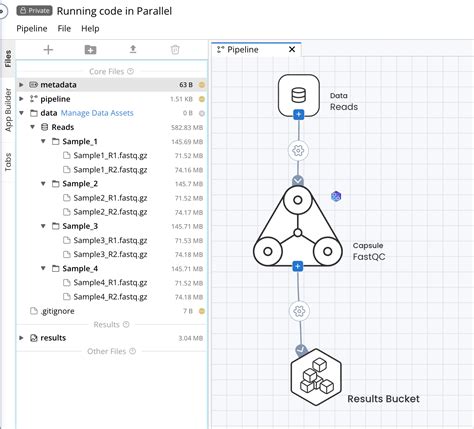Click the Private badge button
Viewport: 474px width, 429px height.
tap(35, 11)
